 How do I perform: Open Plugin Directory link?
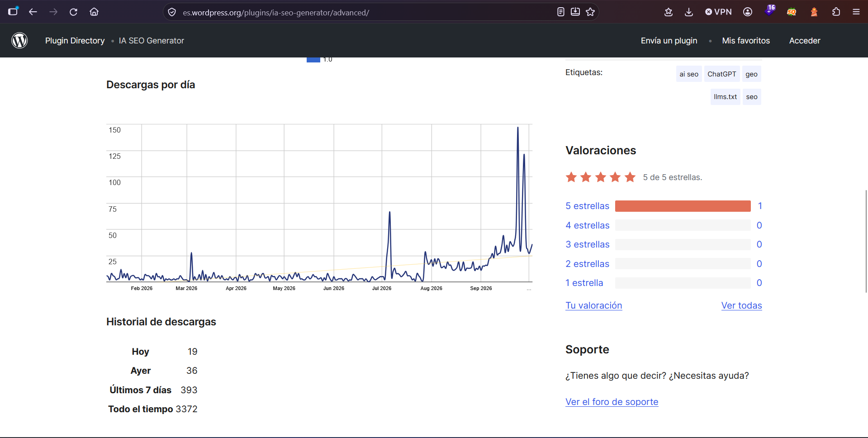tap(75, 41)
